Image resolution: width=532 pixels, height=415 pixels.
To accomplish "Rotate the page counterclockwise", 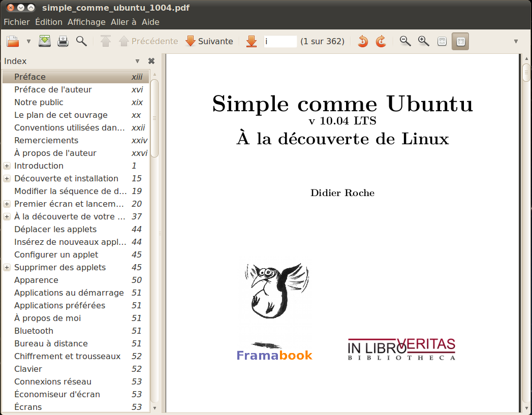I will [x=363, y=41].
